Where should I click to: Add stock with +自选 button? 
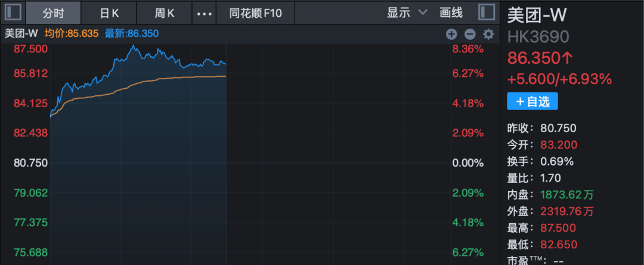[x=532, y=101]
